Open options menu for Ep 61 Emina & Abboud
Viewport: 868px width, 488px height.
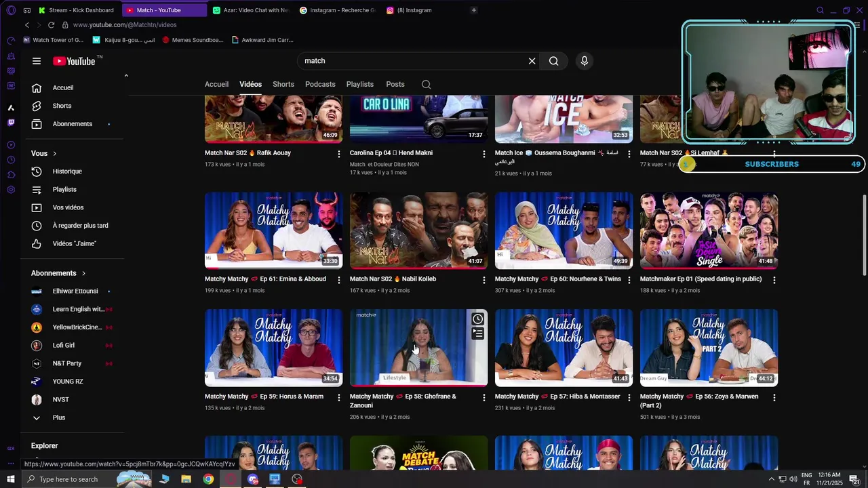[x=338, y=280]
